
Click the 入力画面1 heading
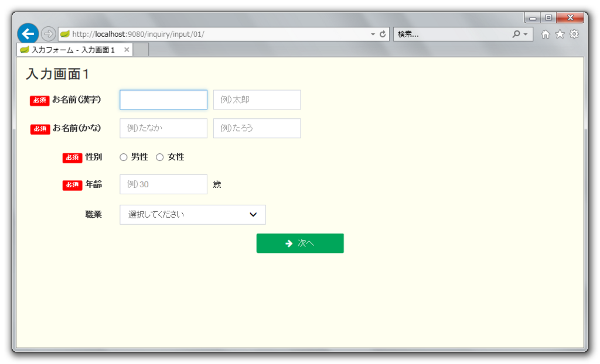(57, 74)
